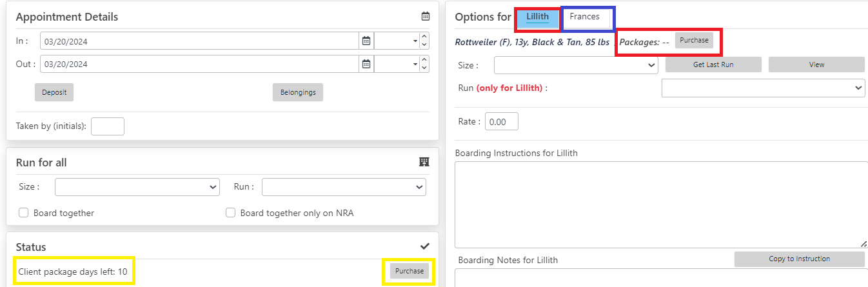Image resolution: width=868 pixels, height=287 pixels.
Task: Open Size dropdown in Run for all
Action: [x=137, y=187]
